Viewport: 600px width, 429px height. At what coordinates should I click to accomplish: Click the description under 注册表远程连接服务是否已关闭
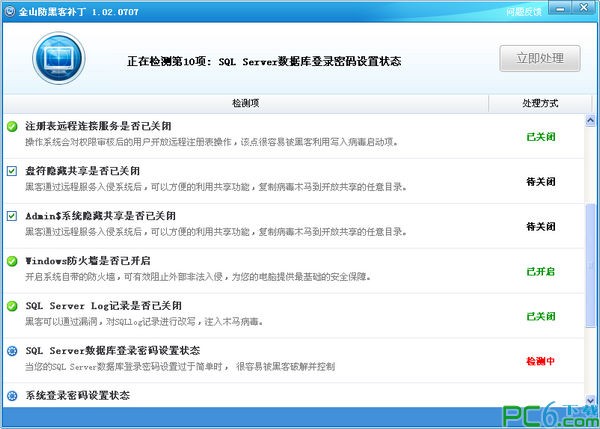click(x=212, y=142)
